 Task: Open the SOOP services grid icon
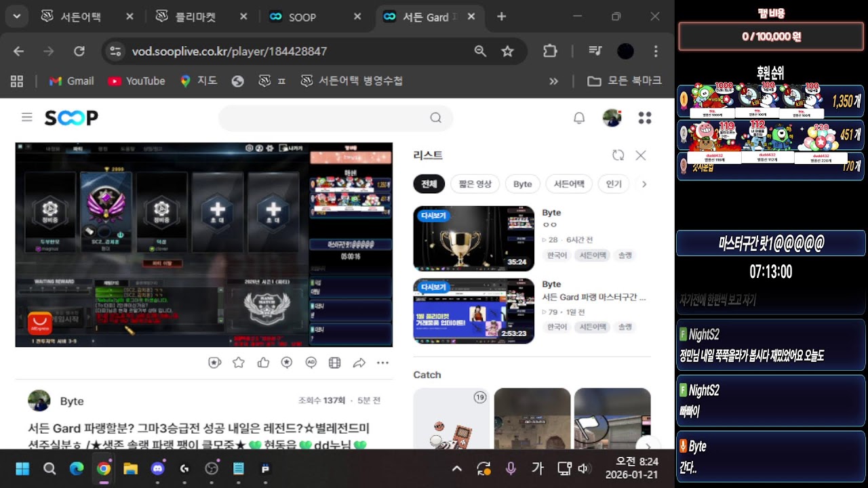click(645, 118)
